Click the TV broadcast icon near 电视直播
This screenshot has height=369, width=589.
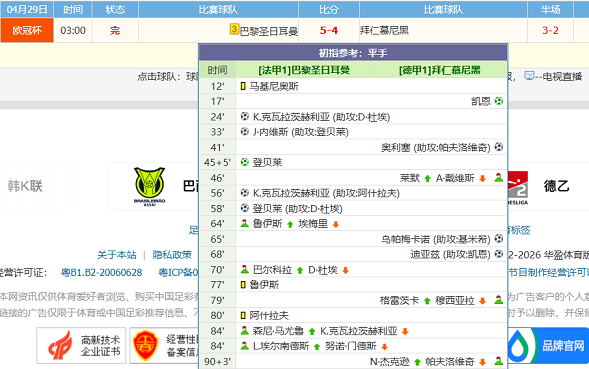point(529,76)
